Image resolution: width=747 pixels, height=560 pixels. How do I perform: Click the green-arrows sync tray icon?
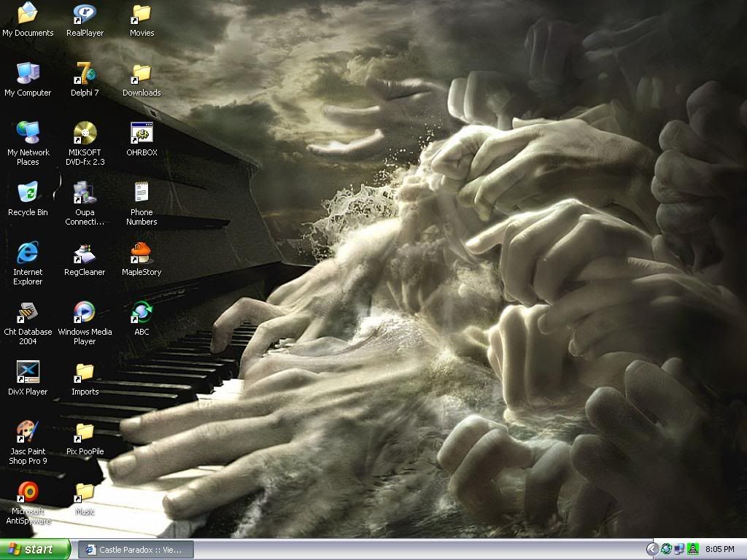(x=666, y=550)
